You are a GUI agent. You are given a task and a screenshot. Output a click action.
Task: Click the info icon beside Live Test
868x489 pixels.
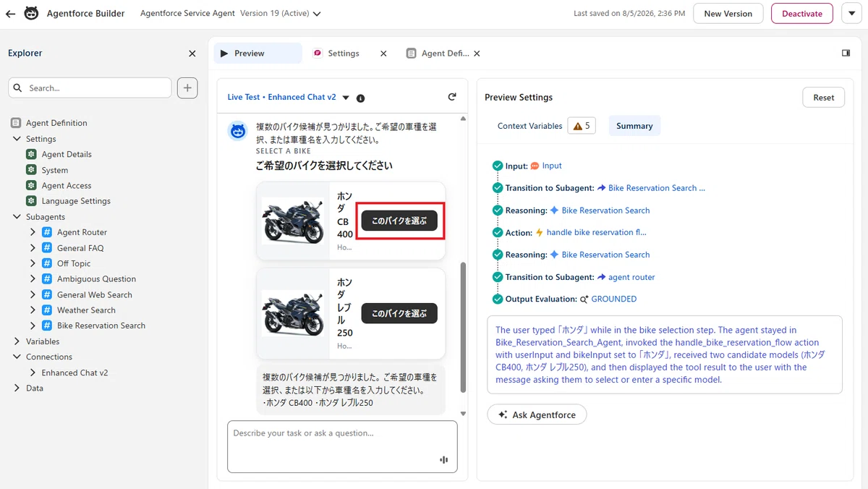pos(361,98)
